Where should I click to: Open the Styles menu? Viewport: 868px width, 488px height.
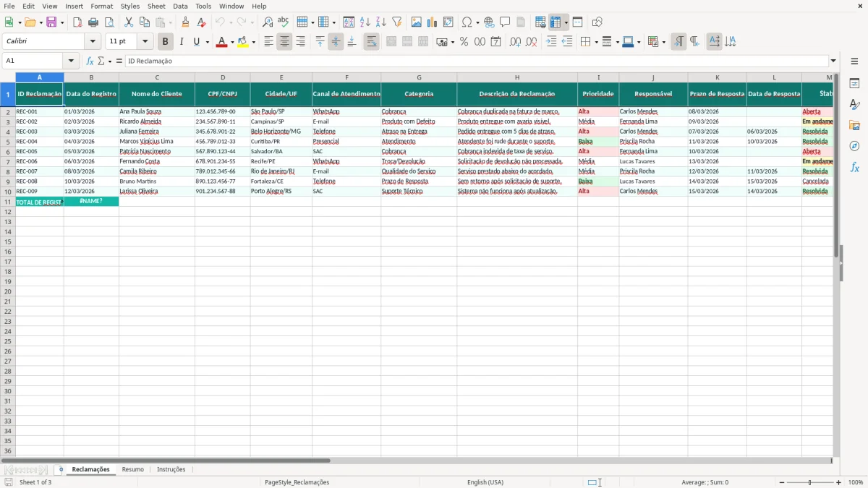(130, 6)
